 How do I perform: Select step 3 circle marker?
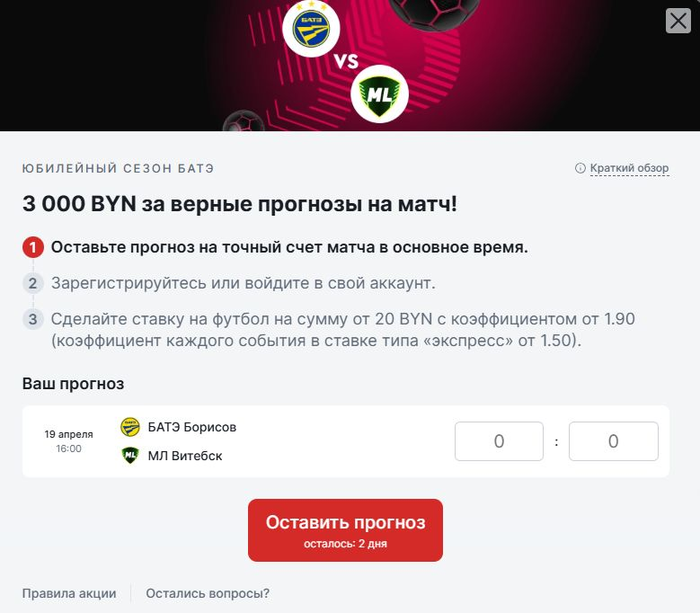point(33,319)
